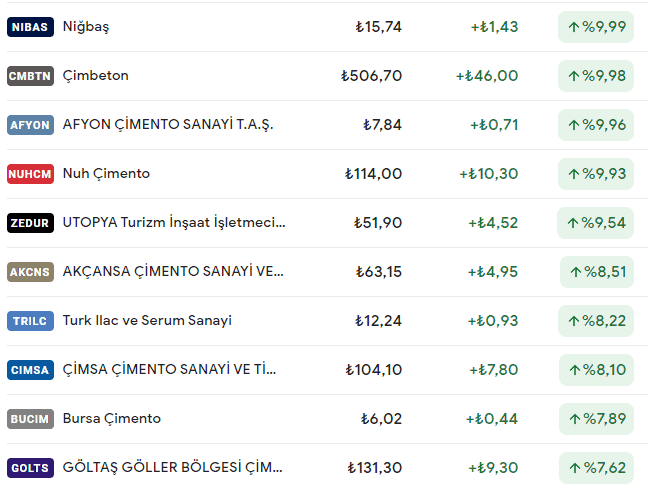
Task: Select the CMBTN ticker badge
Action: point(30,76)
